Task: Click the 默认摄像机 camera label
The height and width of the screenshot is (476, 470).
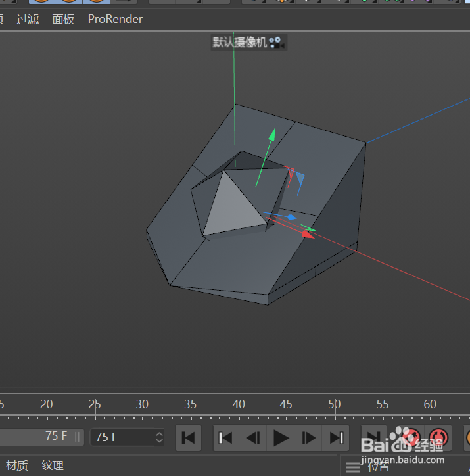Action: [239, 43]
